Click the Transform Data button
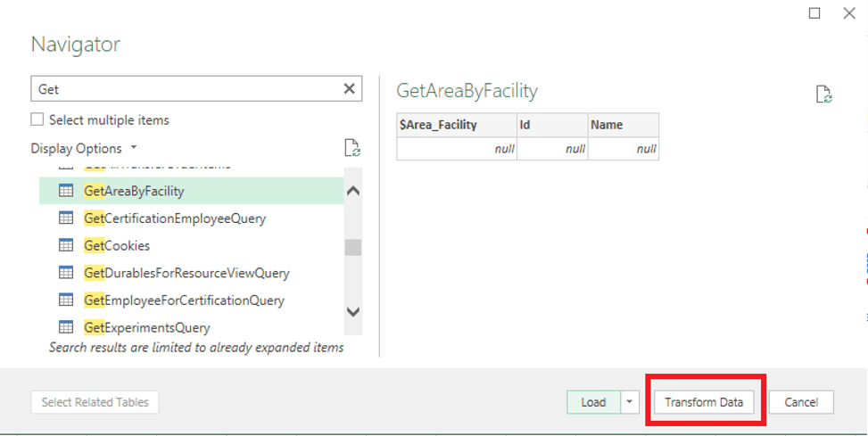 pyautogui.click(x=704, y=402)
